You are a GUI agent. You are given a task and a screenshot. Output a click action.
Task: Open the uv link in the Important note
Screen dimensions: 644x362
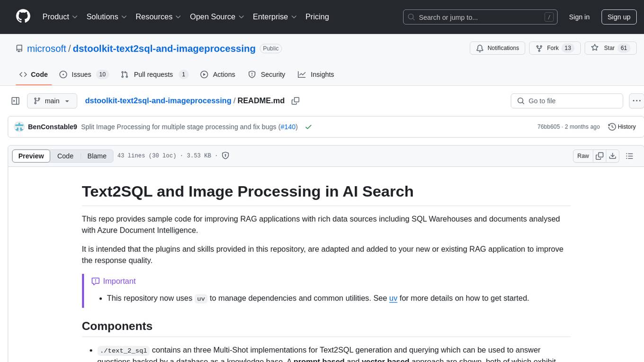[393, 298]
